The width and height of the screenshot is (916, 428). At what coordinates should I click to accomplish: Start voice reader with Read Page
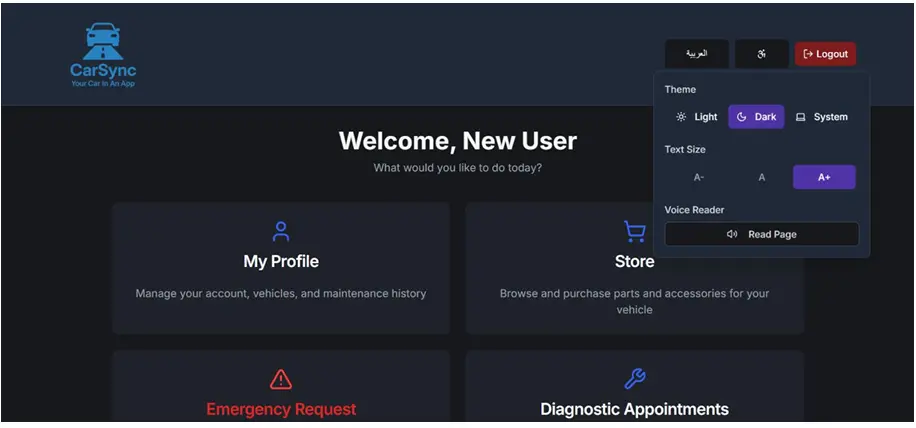click(762, 234)
